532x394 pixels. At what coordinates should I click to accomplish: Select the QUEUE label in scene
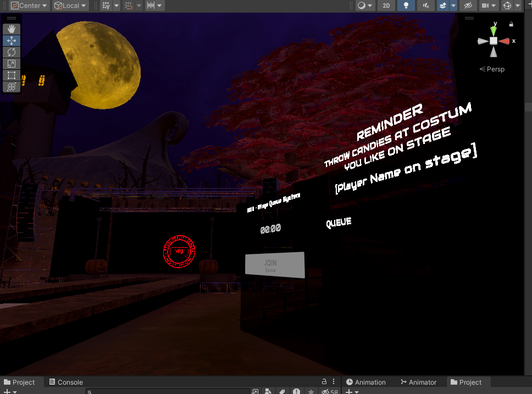(339, 223)
